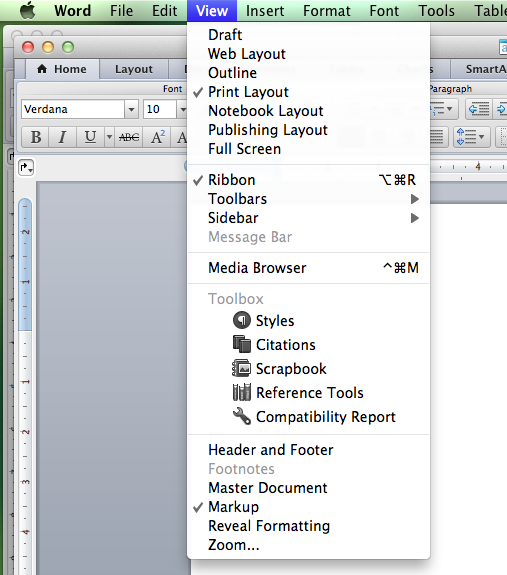Click the tab stop selector icon
The height and width of the screenshot is (575, 507).
tap(26, 168)
